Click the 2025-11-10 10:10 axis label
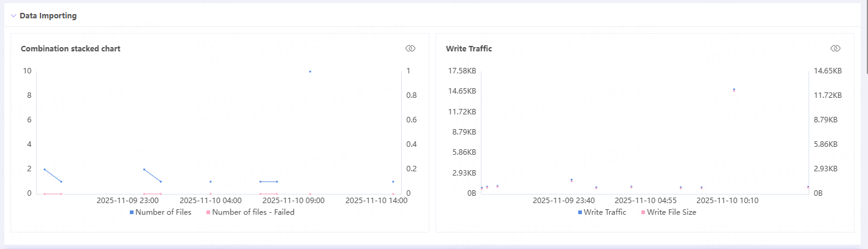 (728, 200)
